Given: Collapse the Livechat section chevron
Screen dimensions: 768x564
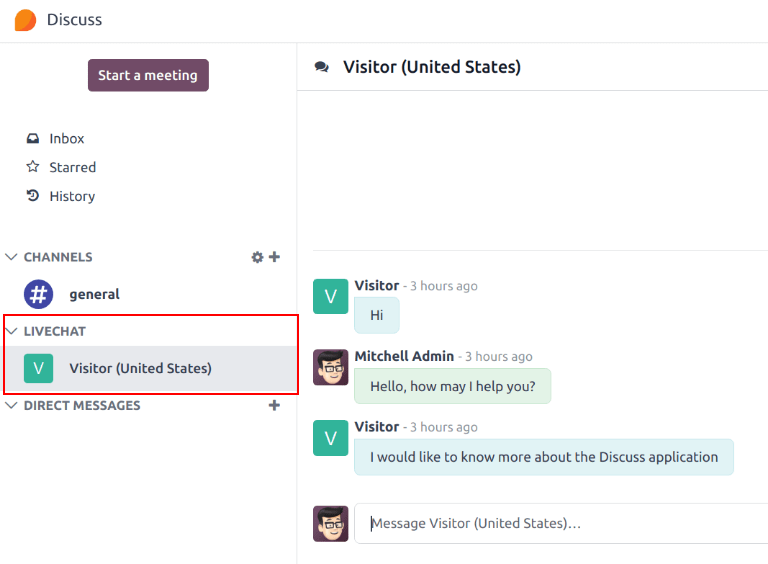Looking at the screenshot, I should click(12, 331).
